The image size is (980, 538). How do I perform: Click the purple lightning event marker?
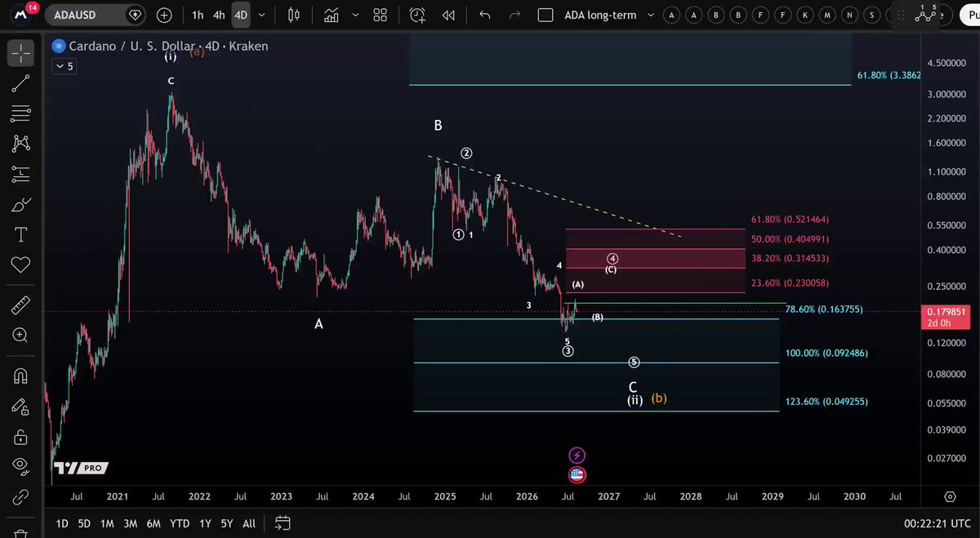pos(577,456)
